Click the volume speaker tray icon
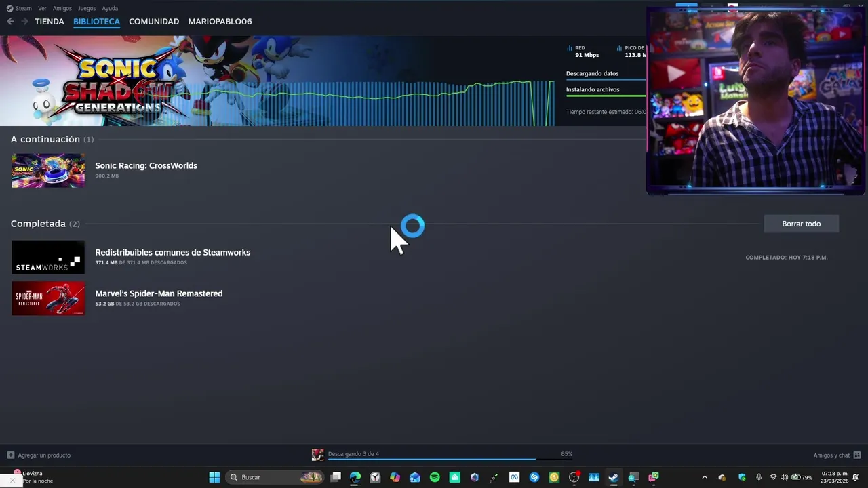The height and width of the screenshot is (488, 868). point(785,477)
